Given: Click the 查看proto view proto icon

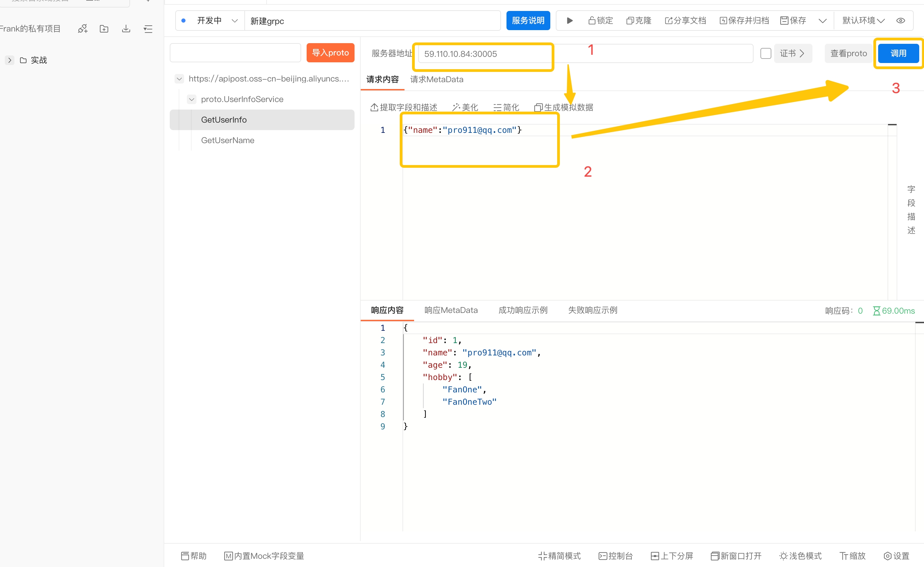Looking at the screenshot, I should point(848,53).
